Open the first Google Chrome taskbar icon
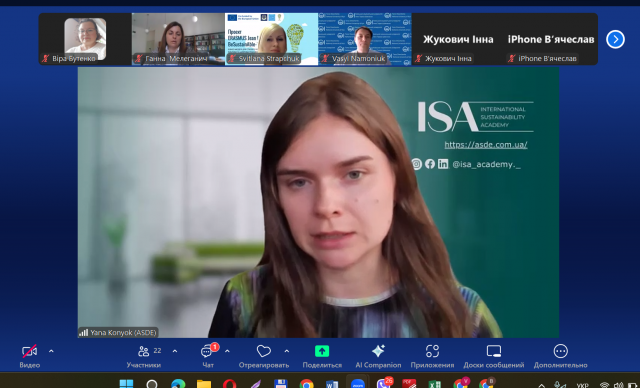640x388 pixels. click(x=306, y=384)
